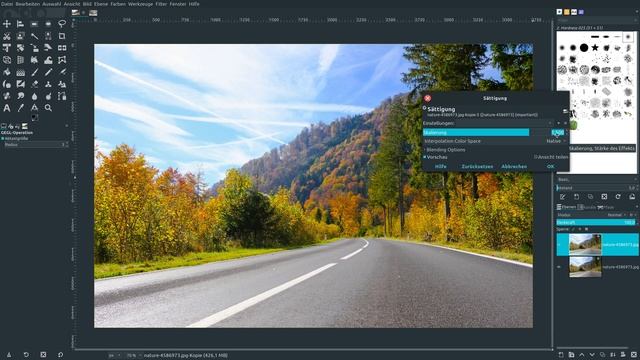Select the Flip tool

[62, 48]
